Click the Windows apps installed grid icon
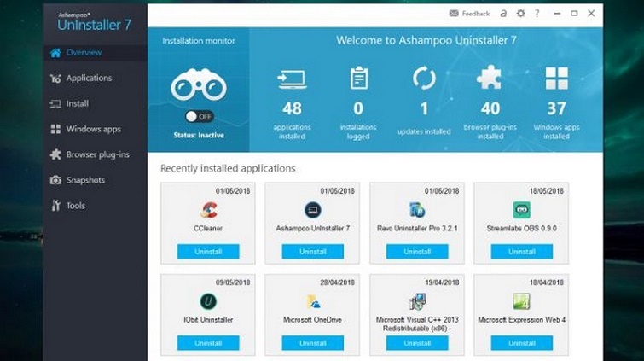The width and height of the screenshot is (644, 361). tap(556, 79)
